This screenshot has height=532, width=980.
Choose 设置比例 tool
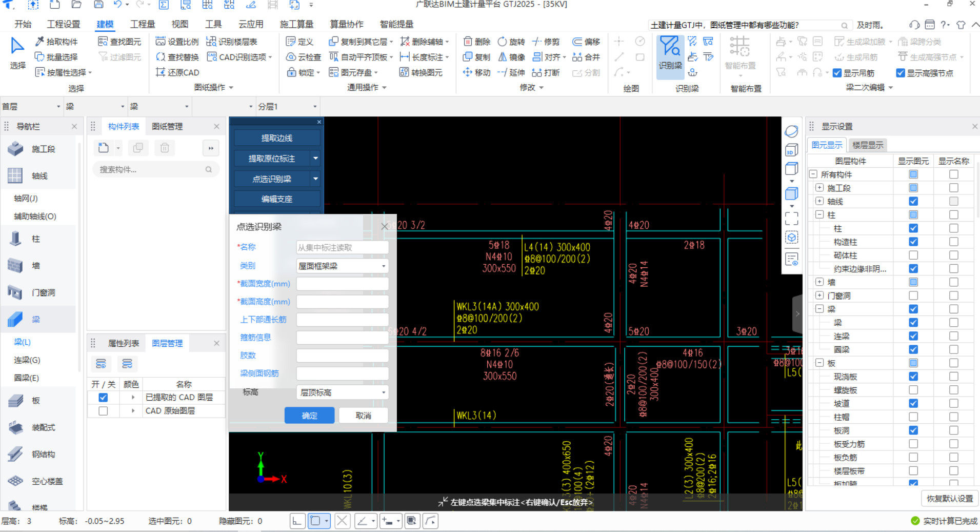(177, 42)
